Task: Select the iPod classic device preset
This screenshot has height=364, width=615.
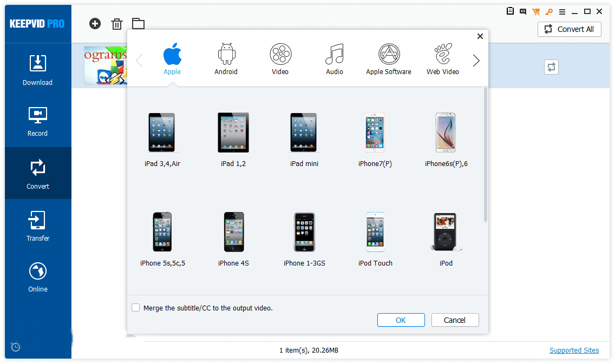Action: point(446,240)
